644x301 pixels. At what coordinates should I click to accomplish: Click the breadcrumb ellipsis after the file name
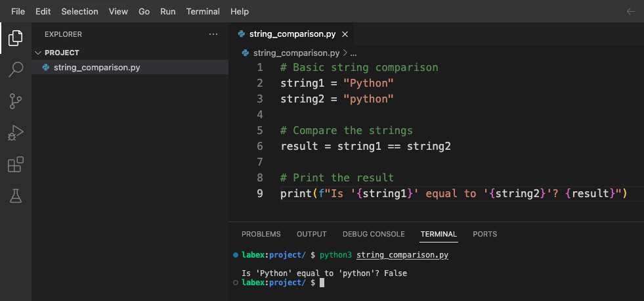coord(353,53)
